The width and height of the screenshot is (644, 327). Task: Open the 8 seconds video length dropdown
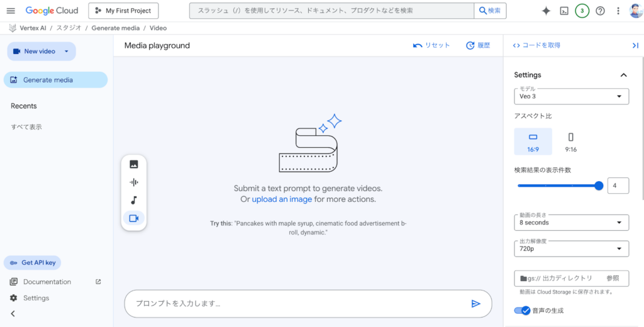[571, 223]
